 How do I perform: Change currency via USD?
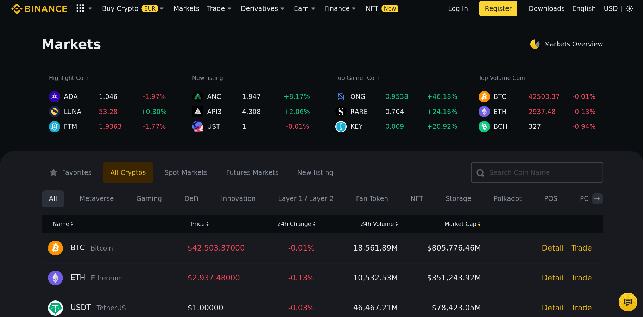point(611,8)
